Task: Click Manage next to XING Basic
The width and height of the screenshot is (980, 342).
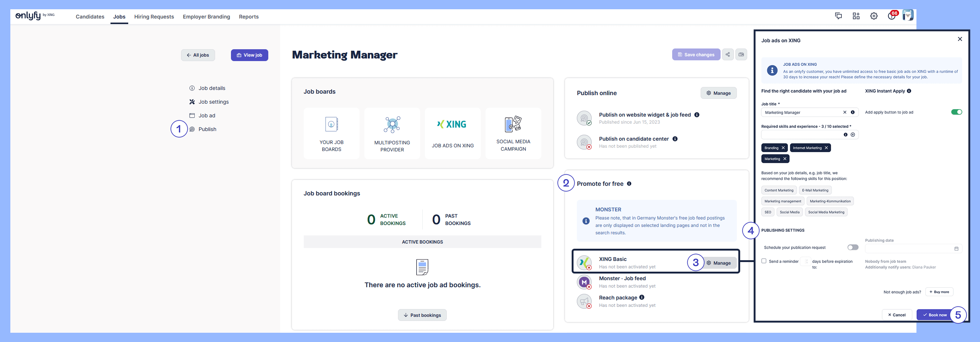Action: pyautogui.click(x=718, y=263)
